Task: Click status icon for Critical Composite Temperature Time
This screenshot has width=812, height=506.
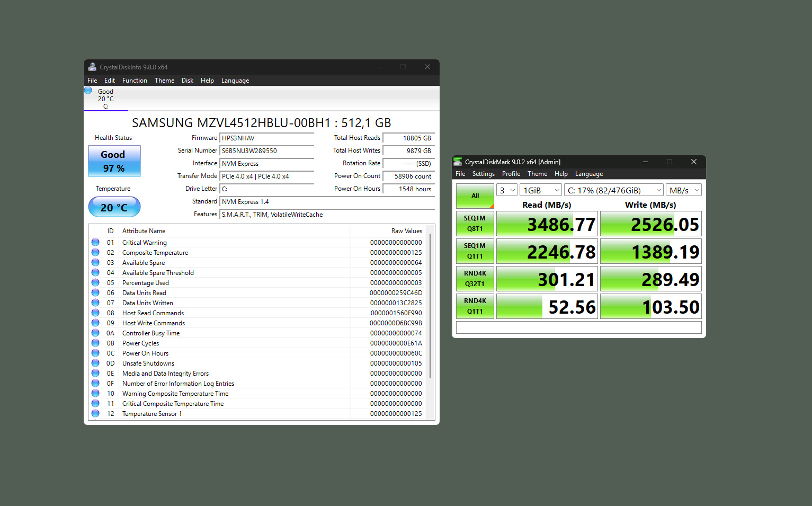Action: (95, 403)
